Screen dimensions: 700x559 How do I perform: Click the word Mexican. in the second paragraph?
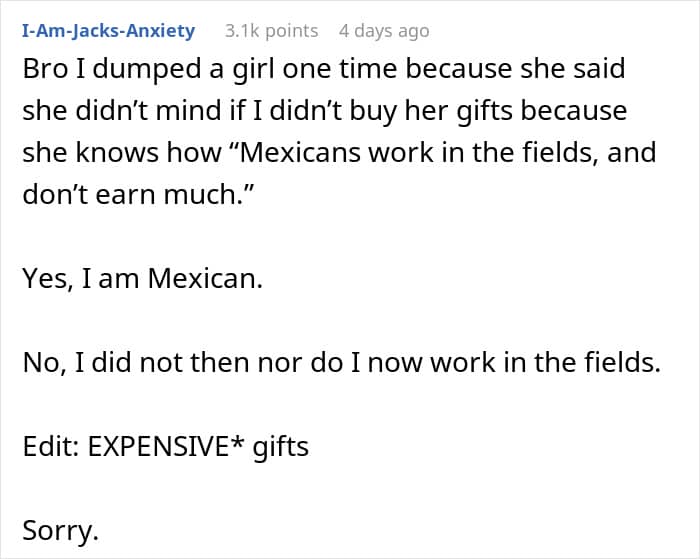(205, 278)
